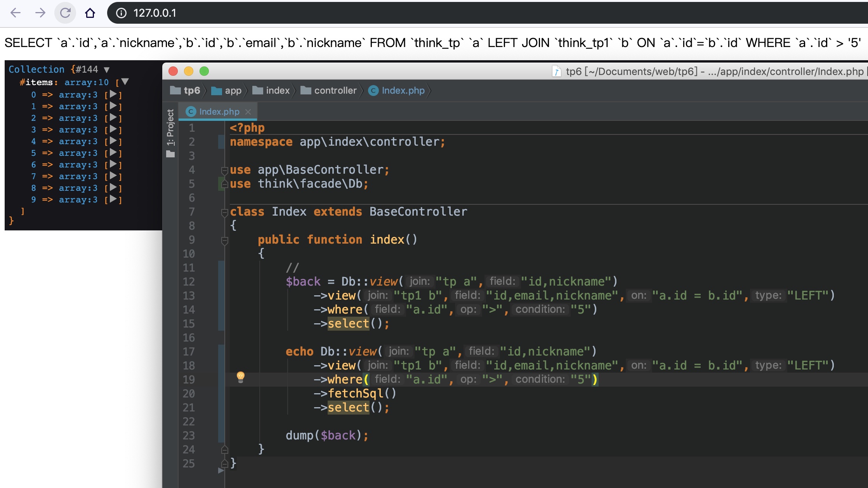
Task: Click line number 19 in gutter
Action: point(189,380)
